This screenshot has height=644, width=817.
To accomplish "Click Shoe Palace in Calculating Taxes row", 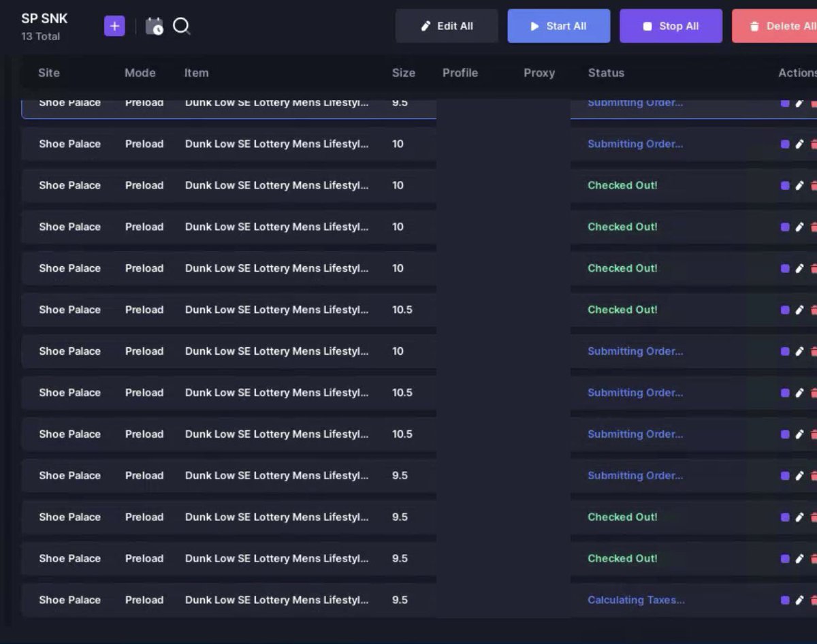I will point(69,600).
